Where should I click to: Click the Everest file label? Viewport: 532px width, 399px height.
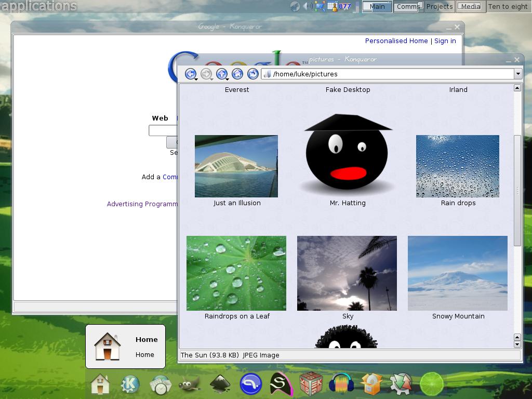[237, 89]
